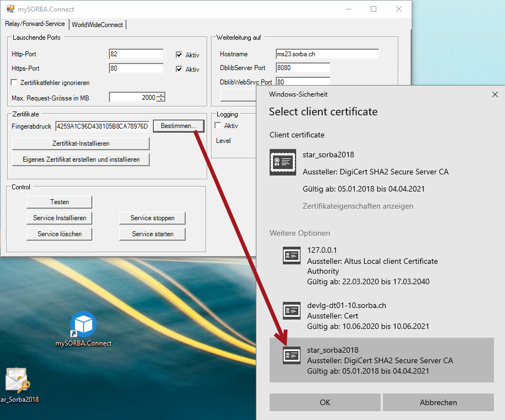Screen dimensions: 505x420
Task: Click into the Http-Port field
Action: coord(136,54)
